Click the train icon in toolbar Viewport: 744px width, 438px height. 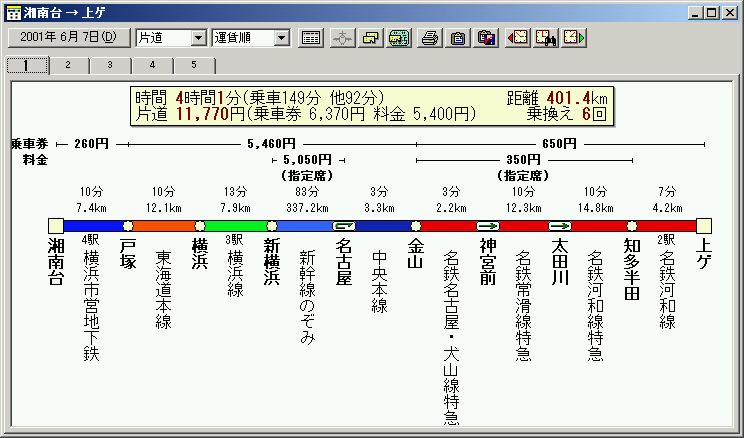point(398,38)
